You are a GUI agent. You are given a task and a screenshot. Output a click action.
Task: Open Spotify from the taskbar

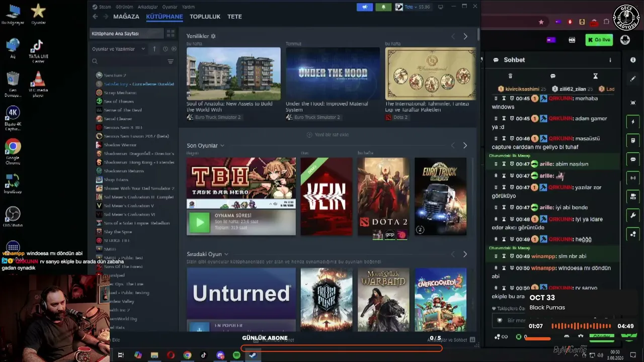236,355
